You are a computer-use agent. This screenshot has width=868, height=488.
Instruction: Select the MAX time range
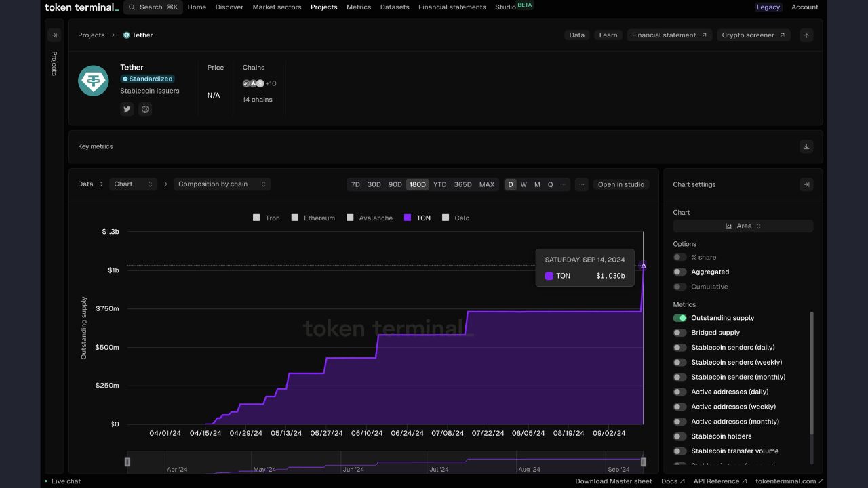pyautogui.click(x=487, y=184)
